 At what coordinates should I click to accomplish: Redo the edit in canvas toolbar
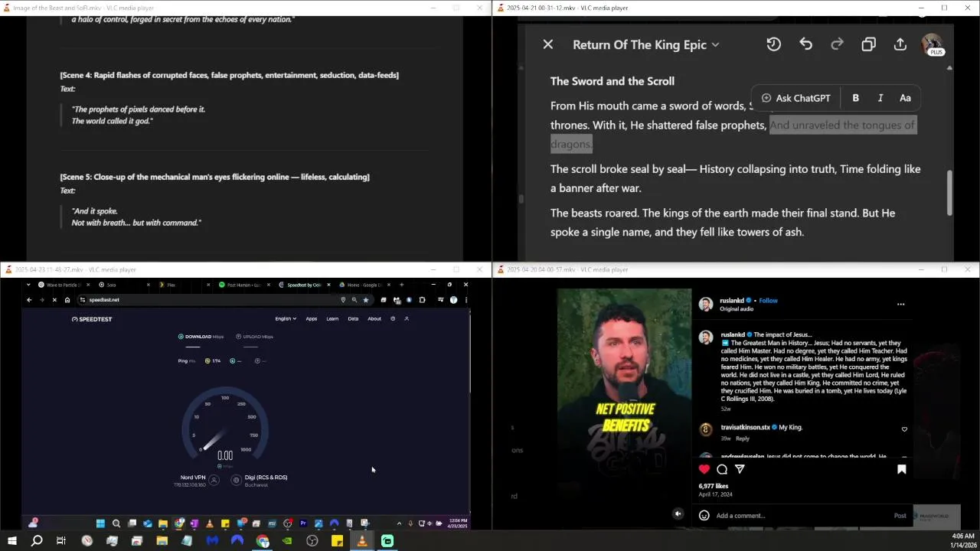[837, 44]
